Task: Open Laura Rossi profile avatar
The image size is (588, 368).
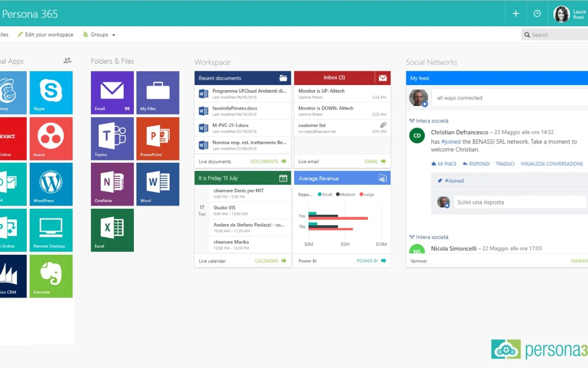Action: pos(561,14)
